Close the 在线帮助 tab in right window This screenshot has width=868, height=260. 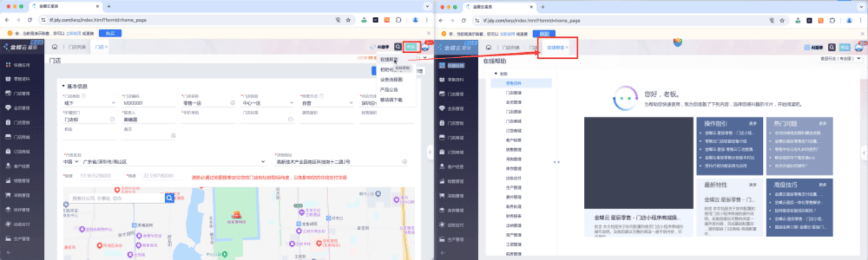pos(567,47)
